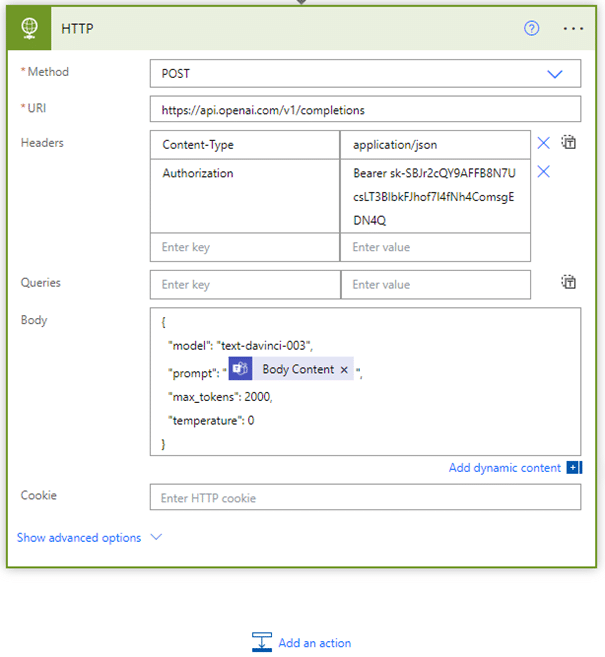Click the URI input field
This screenshot has height=657, width=605.
tap(365, 109)
